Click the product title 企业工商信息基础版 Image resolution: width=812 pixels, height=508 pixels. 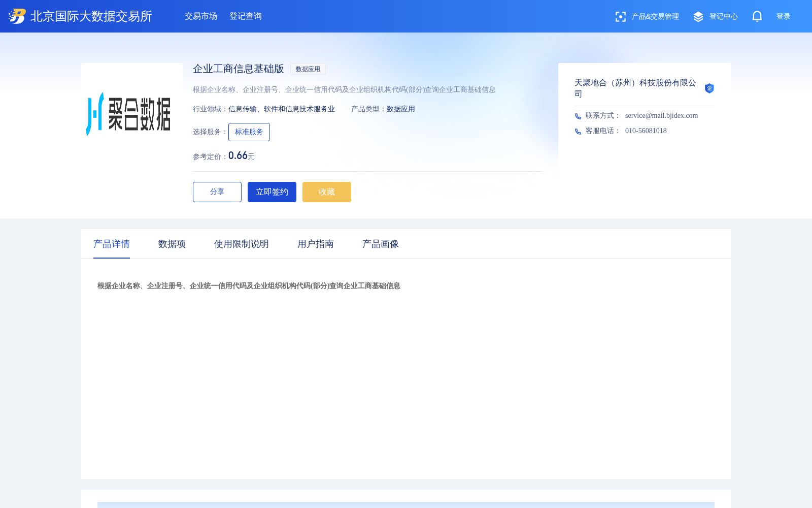click(239, 69)
